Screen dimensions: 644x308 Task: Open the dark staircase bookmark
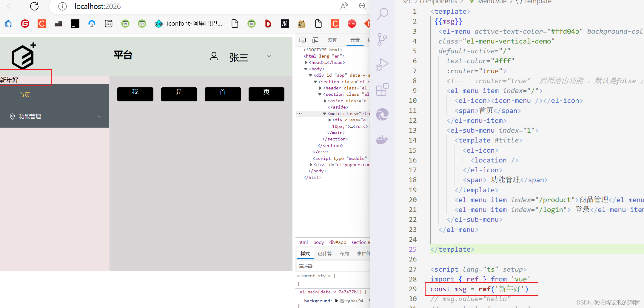click(58, 24)
